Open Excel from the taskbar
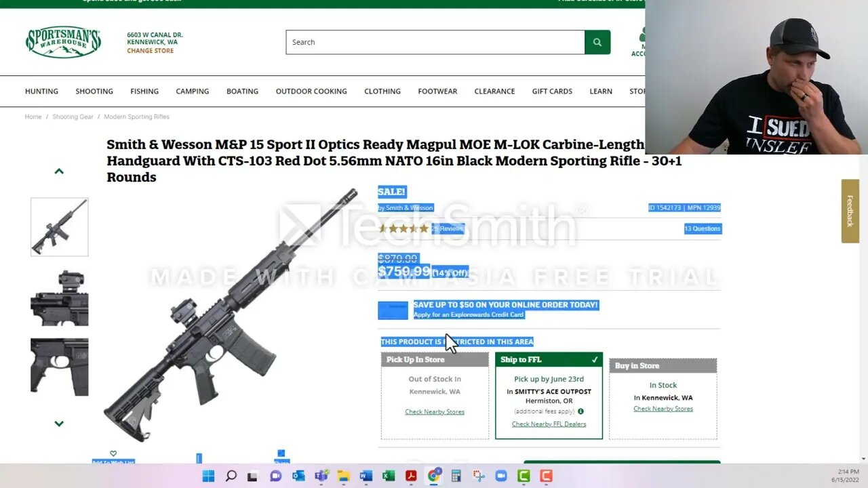The width and height of the screenshot is (868, 488). pyautogui.click(x=388, y=476)
